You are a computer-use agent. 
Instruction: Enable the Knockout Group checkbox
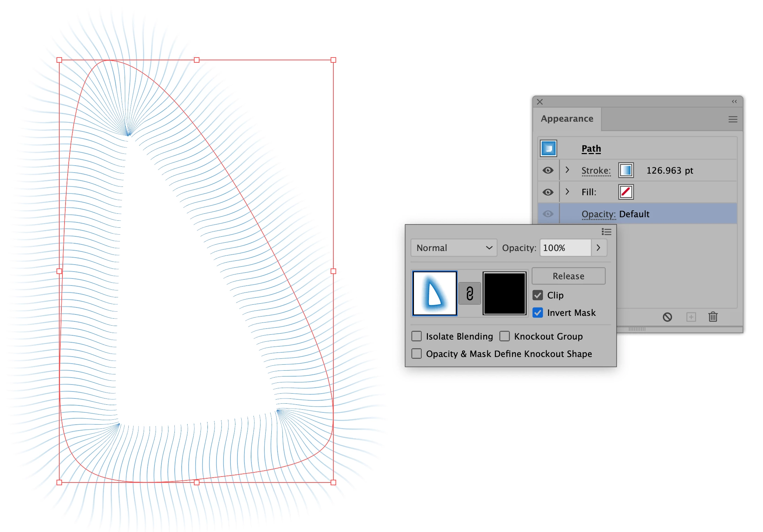pyautogui.click(x=505, y=336)
